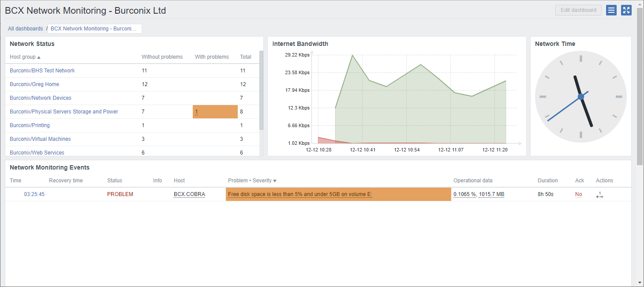
Task: Click operational data value 0.1065 %
Action: pyautogui.click(x=464, y=194)
